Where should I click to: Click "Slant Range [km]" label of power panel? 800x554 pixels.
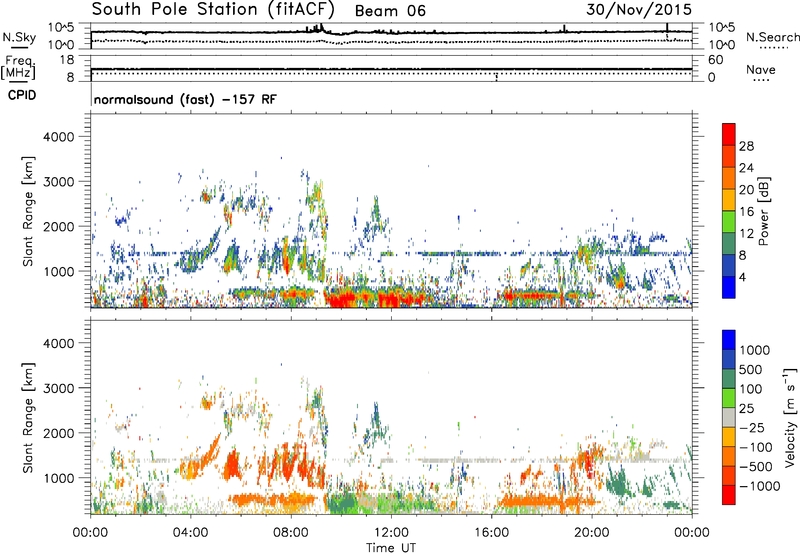pyautogui.click(x=28, y=211)
